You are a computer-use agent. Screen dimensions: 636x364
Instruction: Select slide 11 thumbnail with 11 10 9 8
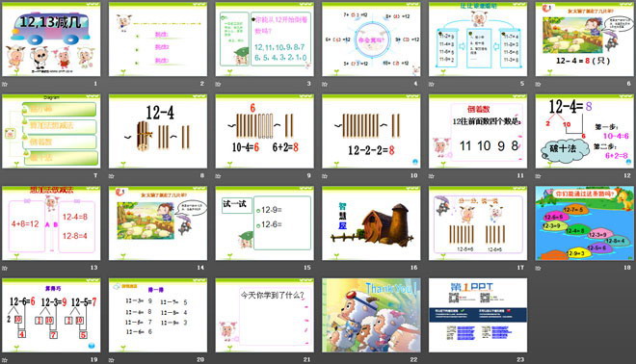click(x=478, y=131)
